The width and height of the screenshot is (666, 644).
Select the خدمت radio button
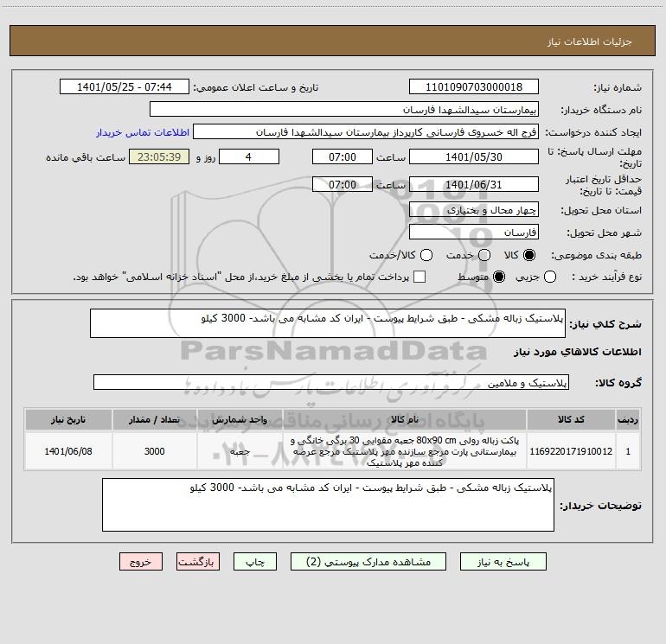coord(484,255)
